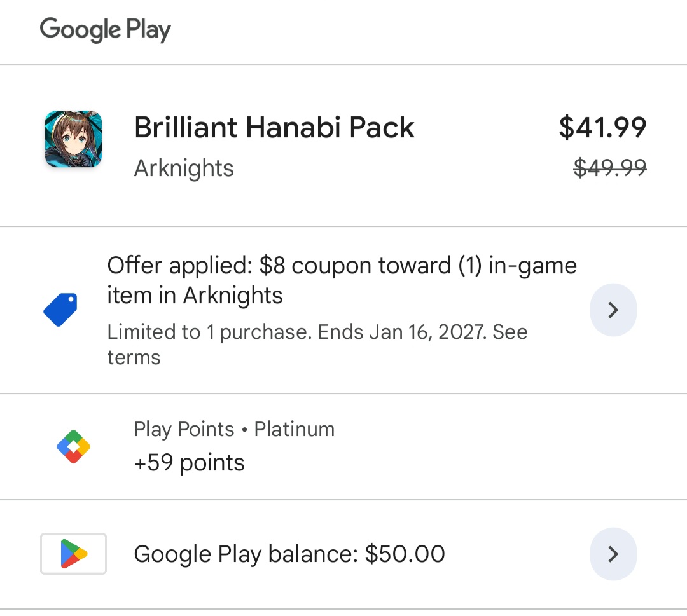Click the Google Play header logo
The image size is (687, 616).
pos(106,30)
